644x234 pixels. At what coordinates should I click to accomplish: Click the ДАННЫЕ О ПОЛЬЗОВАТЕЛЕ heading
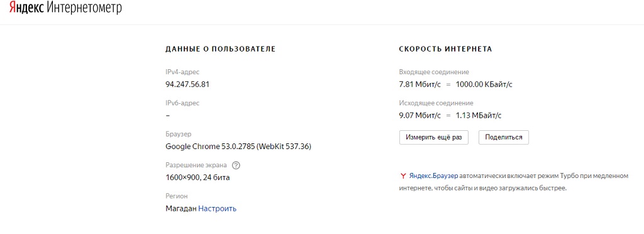[221, 49]
